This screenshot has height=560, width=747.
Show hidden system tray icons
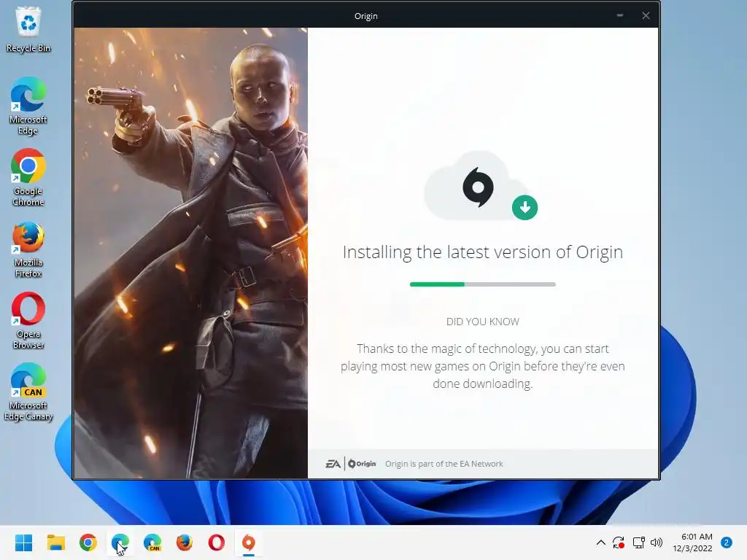point(601,542)
